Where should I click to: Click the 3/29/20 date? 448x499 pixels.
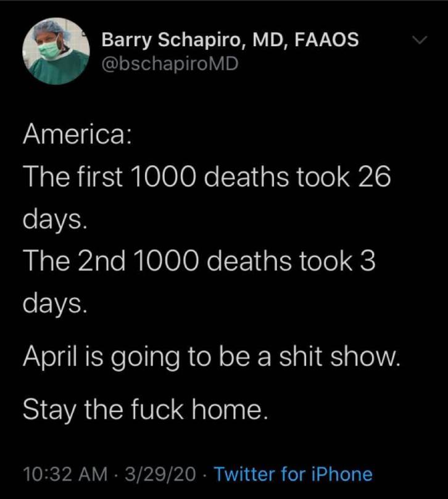coord(160,474)
